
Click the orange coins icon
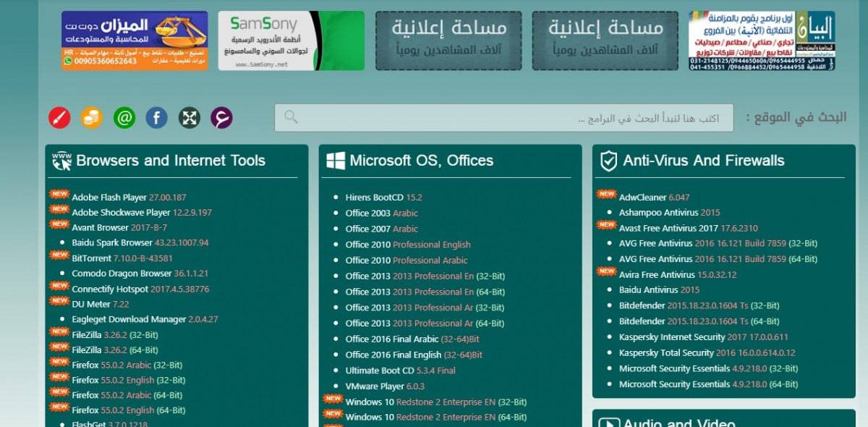[92, 117]
